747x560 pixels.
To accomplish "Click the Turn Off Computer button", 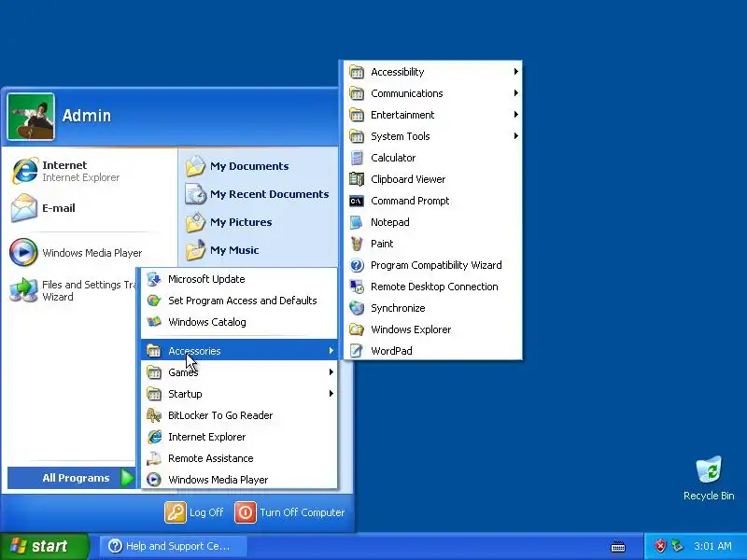I will point(289,512).
